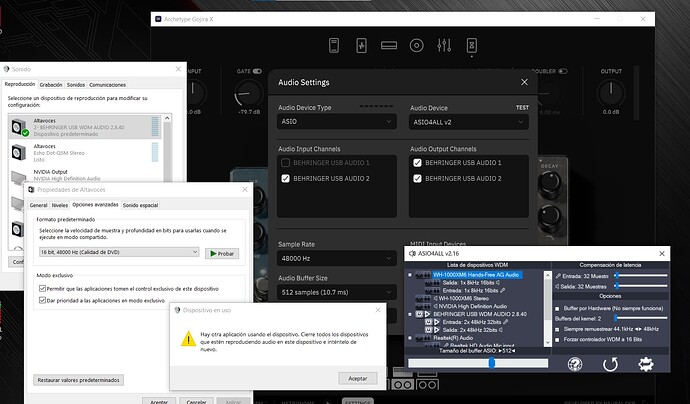The width and height of the screenshot is (690, 404).
Task: Open the preset waveform icon in Archetype toolbar
Action: click(x=361, y=45)
